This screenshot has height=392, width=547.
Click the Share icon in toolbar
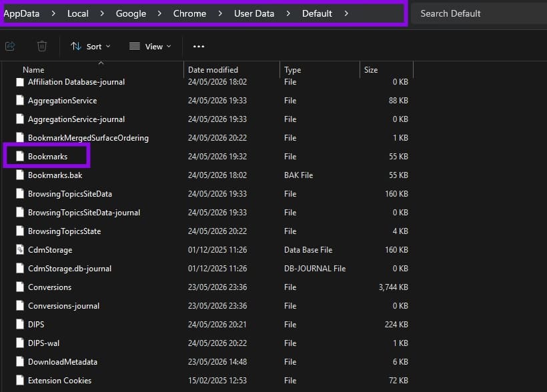coord(10,46)
